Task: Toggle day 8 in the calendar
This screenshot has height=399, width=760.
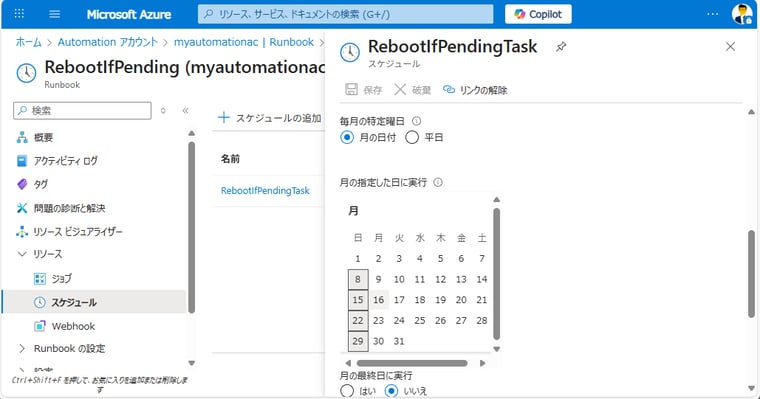Action: (358, 279)
